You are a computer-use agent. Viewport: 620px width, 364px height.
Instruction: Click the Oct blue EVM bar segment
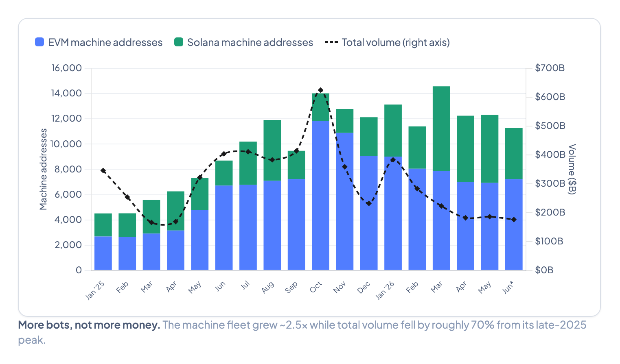(321, 195)
